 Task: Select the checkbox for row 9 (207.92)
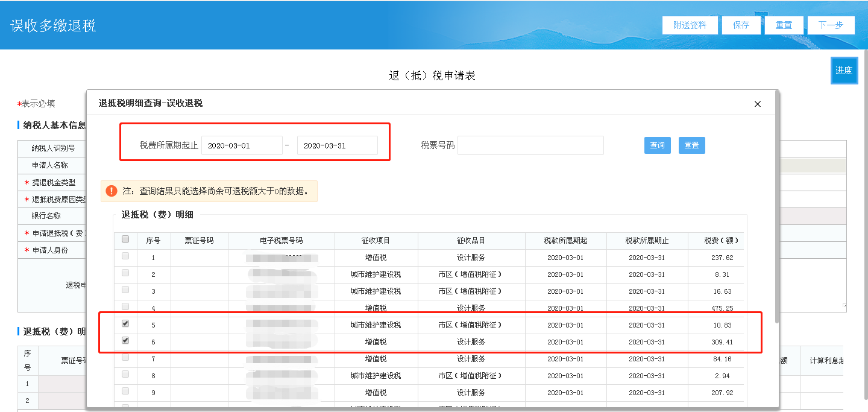[125, 391]
